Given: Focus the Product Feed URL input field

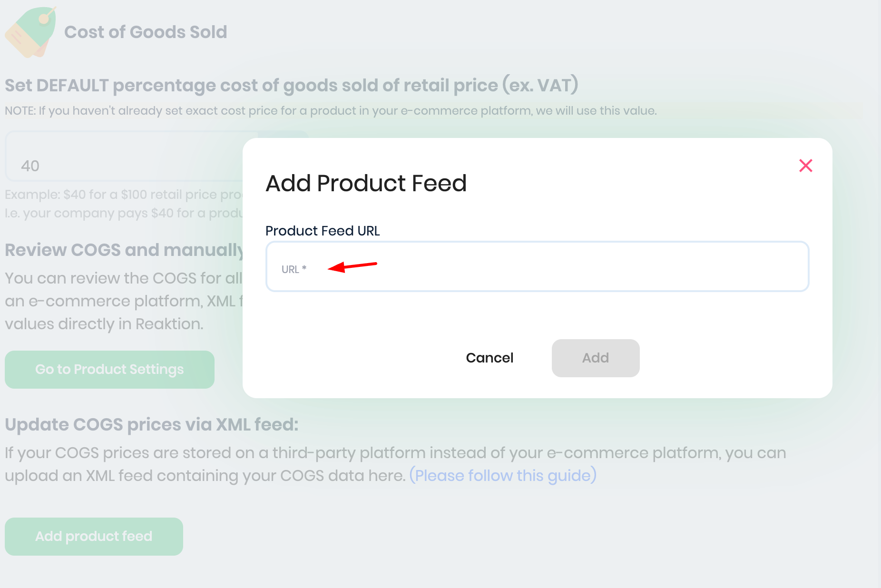Looking at the screenshot, I should (x=537, y=266).
